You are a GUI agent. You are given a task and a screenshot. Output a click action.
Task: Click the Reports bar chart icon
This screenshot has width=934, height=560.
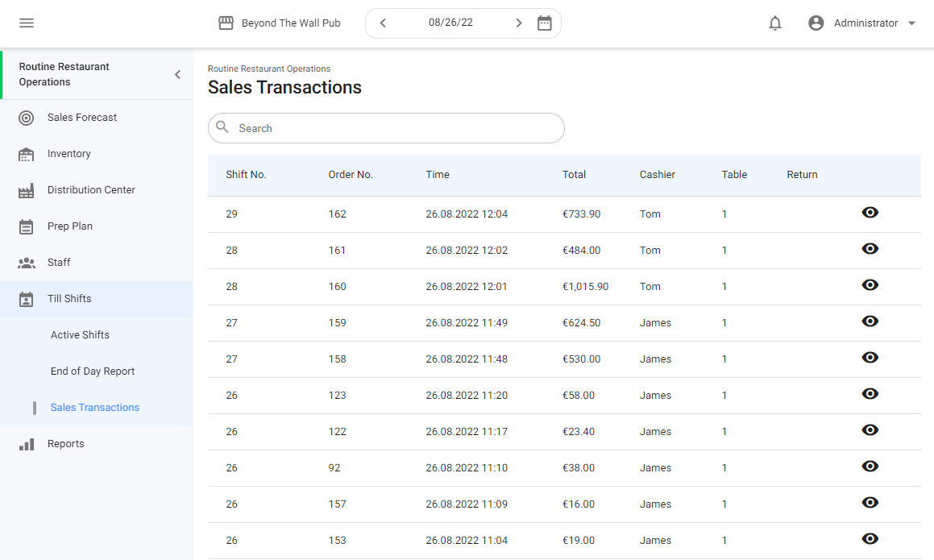click(x=27, y=444)
